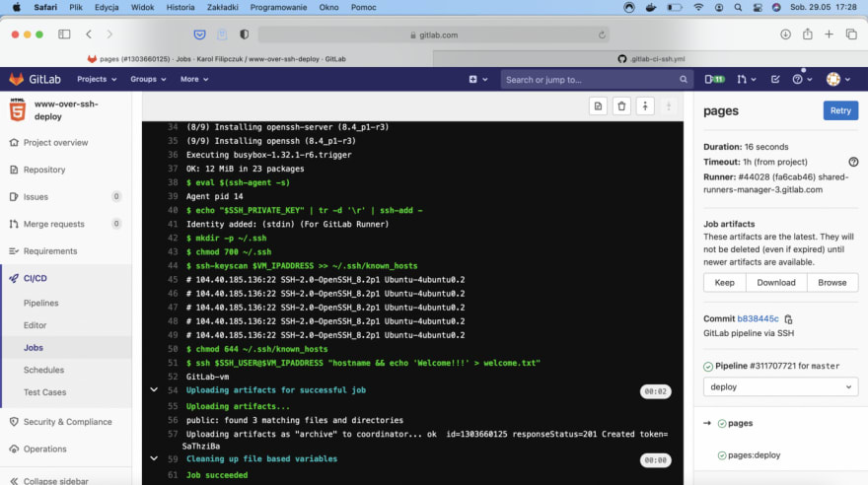This screenshot has height=485, width=868.
Task: Open the GitLab to-do list icon
Action: [775, 79]
